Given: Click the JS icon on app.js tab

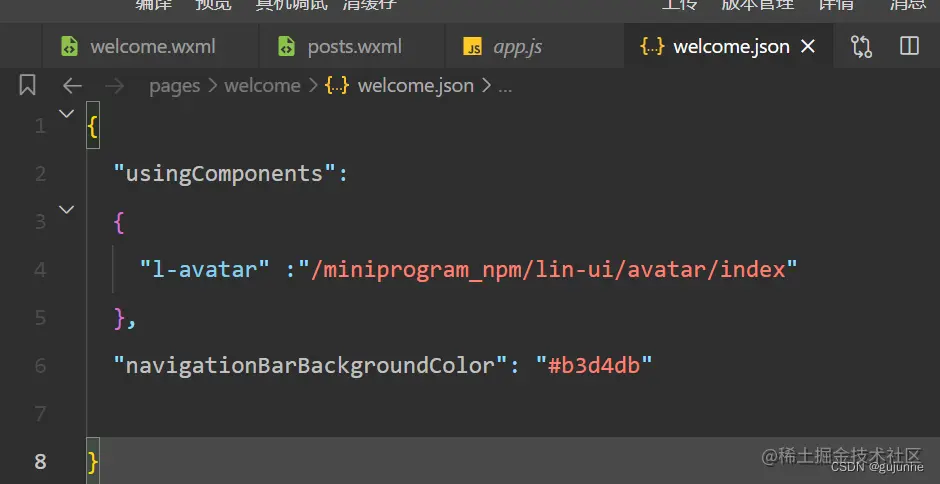Looking at the screenshot, I should [472, 47].
